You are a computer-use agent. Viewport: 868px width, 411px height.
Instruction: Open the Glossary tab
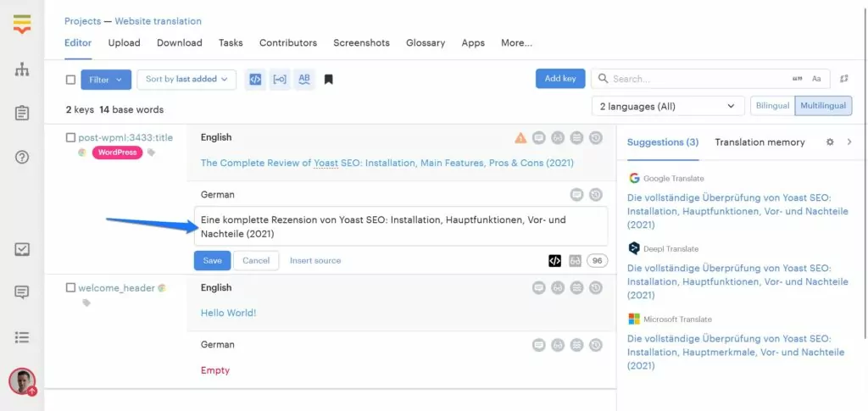tap(426, 42)
